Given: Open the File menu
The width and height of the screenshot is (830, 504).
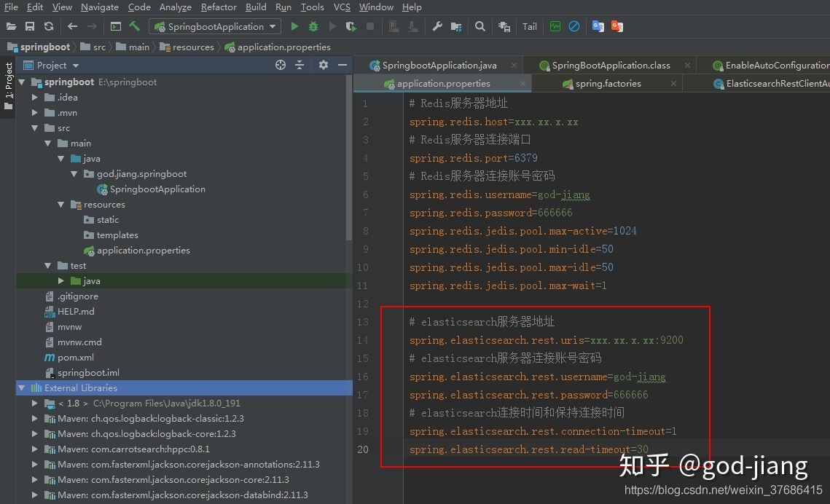Looking at the screenshot, I should (x=11, y=7).
